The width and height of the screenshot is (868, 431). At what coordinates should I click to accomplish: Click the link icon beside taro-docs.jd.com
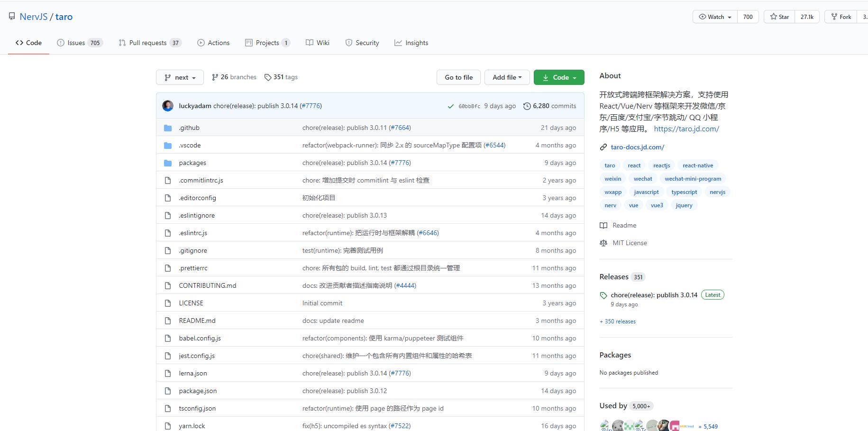[603, 147]
